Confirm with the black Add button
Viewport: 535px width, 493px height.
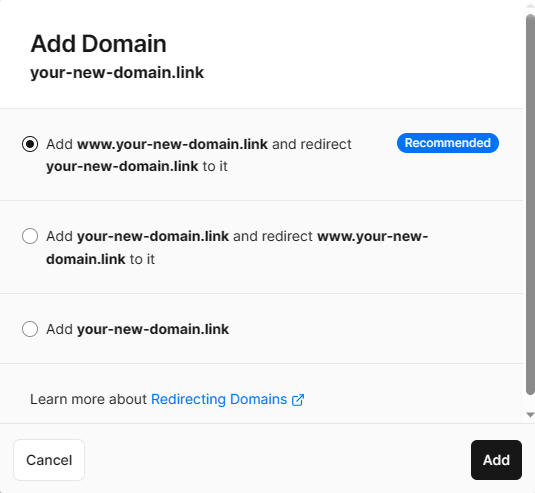[x=496, y=460]
